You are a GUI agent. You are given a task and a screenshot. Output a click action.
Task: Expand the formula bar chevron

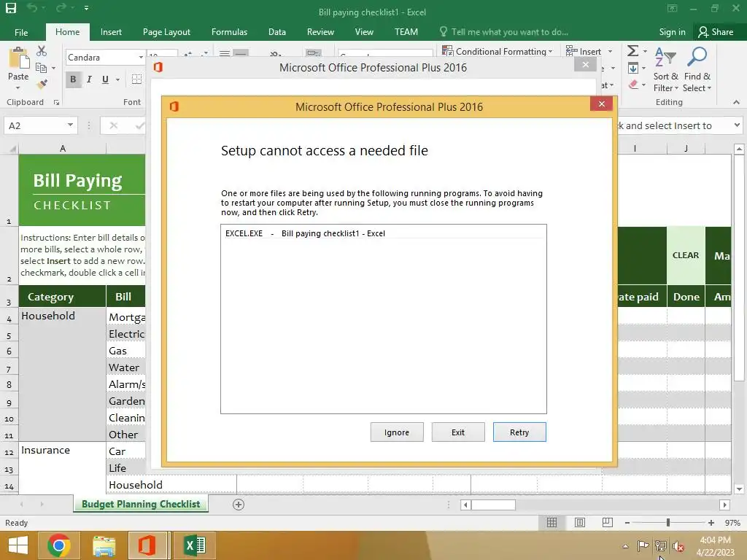(x=737, y=125)
